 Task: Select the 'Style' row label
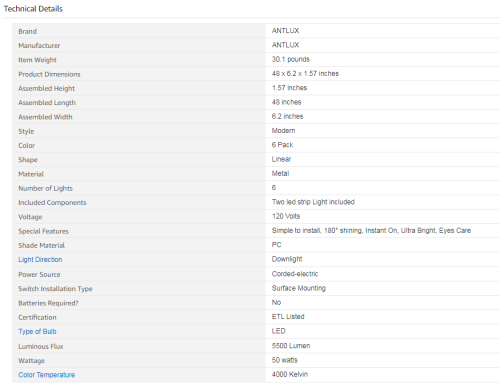click(x=26, y=131)
